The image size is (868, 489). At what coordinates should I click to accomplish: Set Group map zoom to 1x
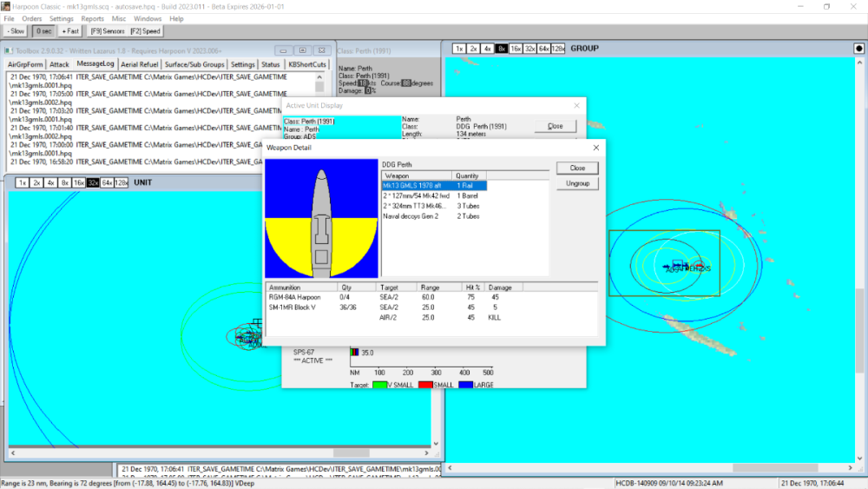[x=459, y=49]
